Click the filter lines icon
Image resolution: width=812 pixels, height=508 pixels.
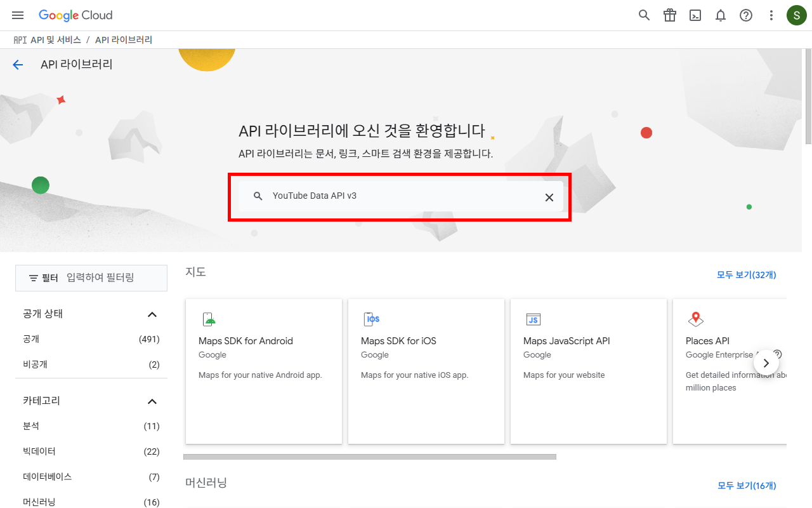pos(34,278)
